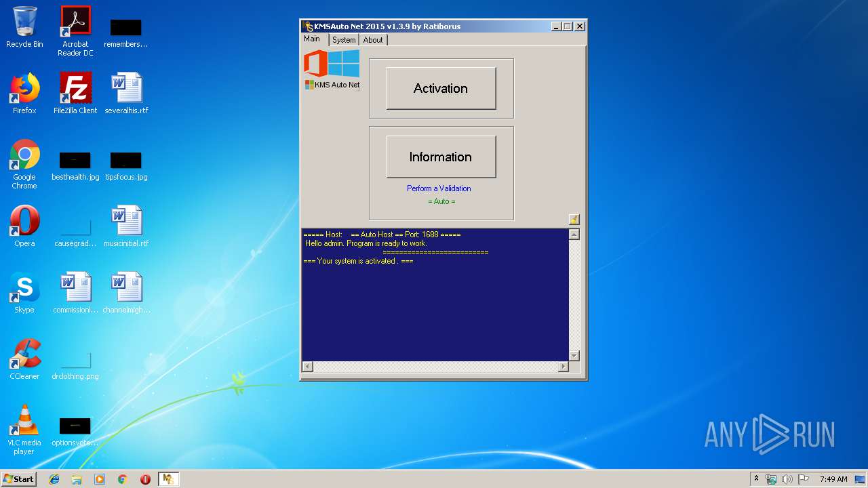Open the Opera taskbar icon
The width and height of the screenshot is (868, 488).
[x=145, y=479]
